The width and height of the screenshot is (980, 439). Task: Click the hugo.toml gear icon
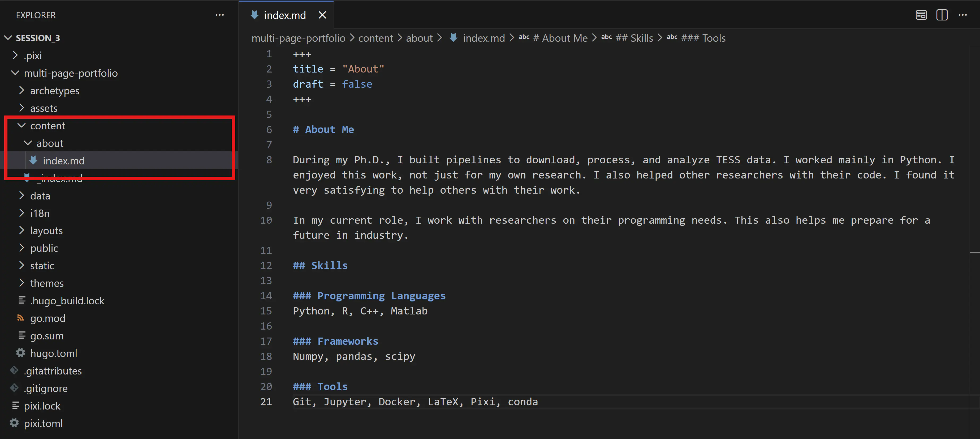[x=20, y=353]
